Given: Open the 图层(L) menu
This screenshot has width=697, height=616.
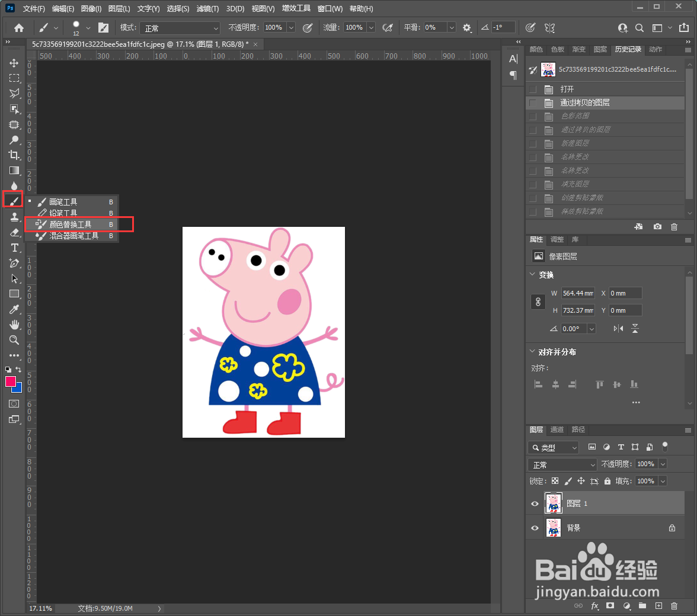Looking at the screenshot, I should tap(119, 8).
